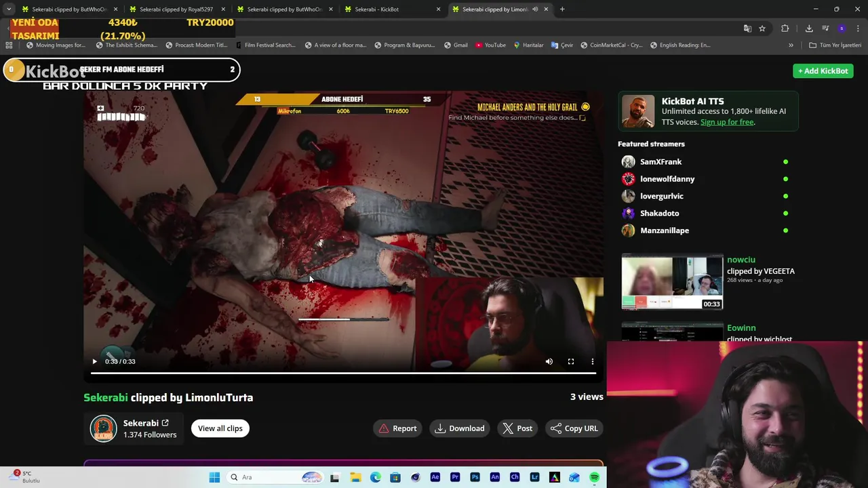Launch After Effects from taskbar
Screen dimensions: 868x488
(435, 477)
